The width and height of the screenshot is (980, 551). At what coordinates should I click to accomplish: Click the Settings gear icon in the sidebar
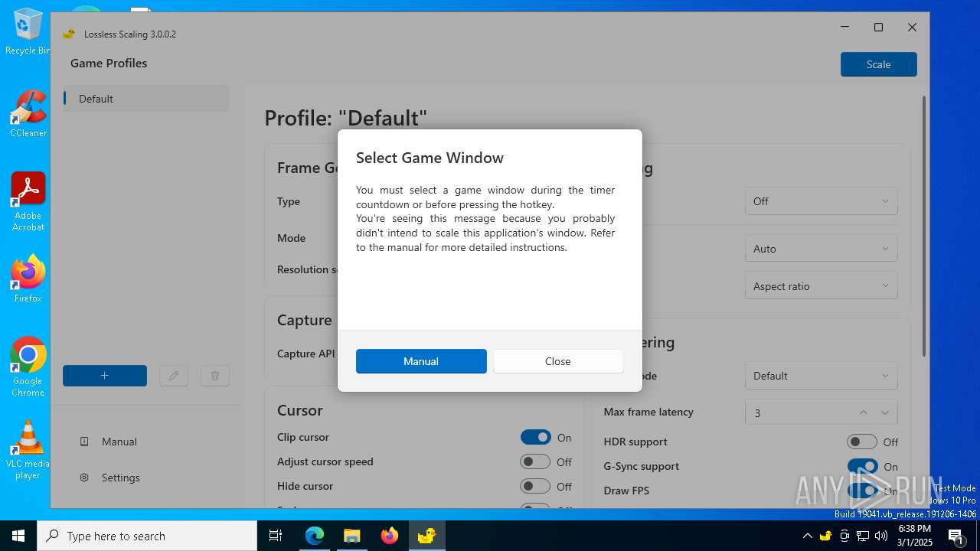[x=84, y=478]
